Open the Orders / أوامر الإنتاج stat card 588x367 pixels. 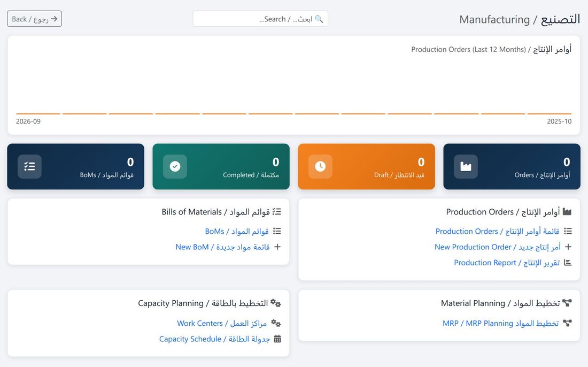click(512, 166)
